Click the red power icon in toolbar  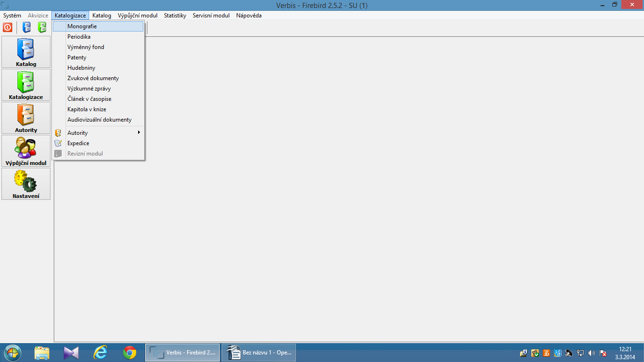pos(8,27)
